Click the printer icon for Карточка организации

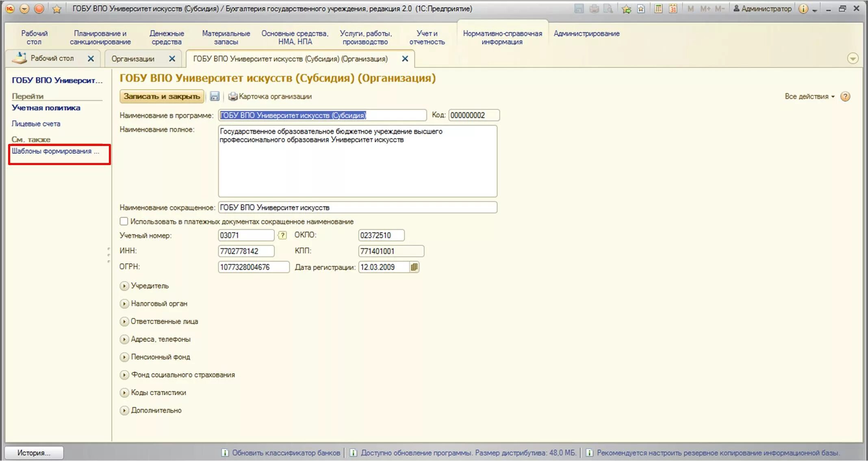point(232,96)
